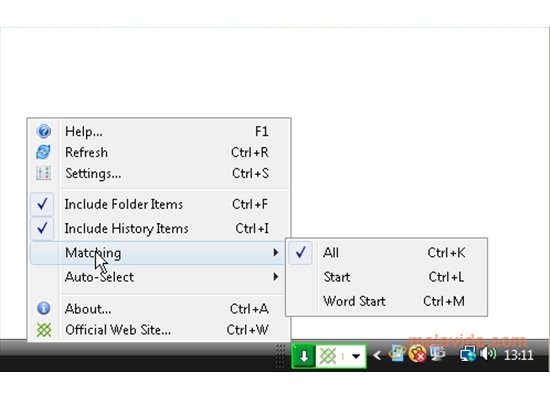This screenshot has height=400, width=550.
Task: Open Official Web Site... menu entry
Action: 159,329
